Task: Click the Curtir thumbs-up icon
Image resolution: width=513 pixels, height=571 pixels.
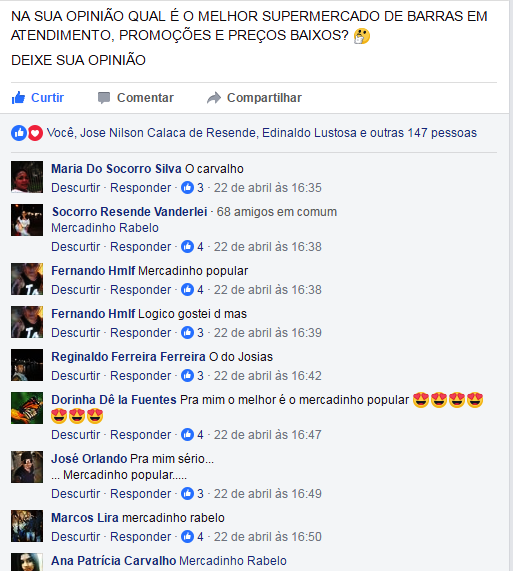Action: (x=18, y=98)
